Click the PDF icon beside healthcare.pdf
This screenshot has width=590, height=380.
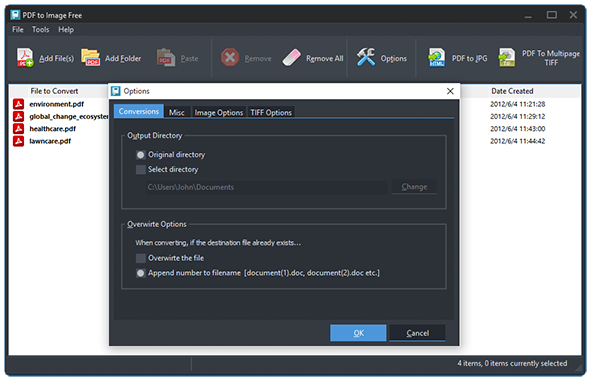(18, 129)
